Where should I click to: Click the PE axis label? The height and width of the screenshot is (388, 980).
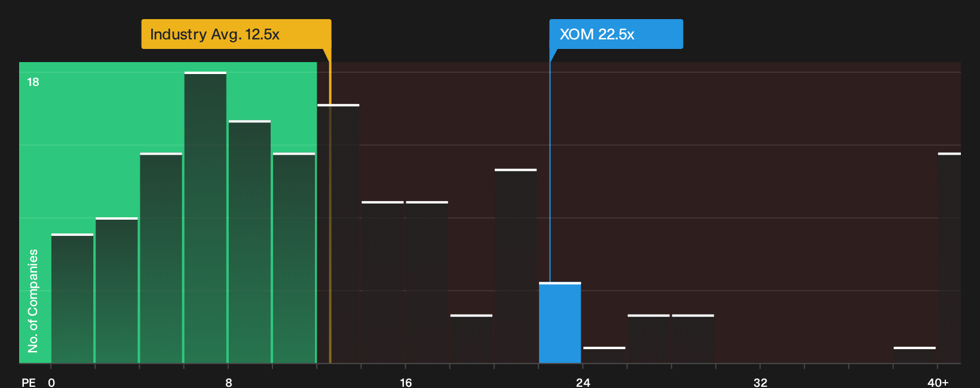click(x=29, y=382)
